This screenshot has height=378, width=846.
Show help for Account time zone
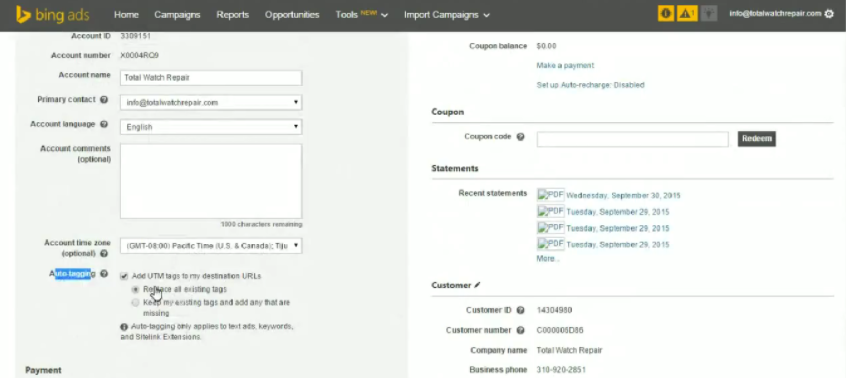(104, 253)
